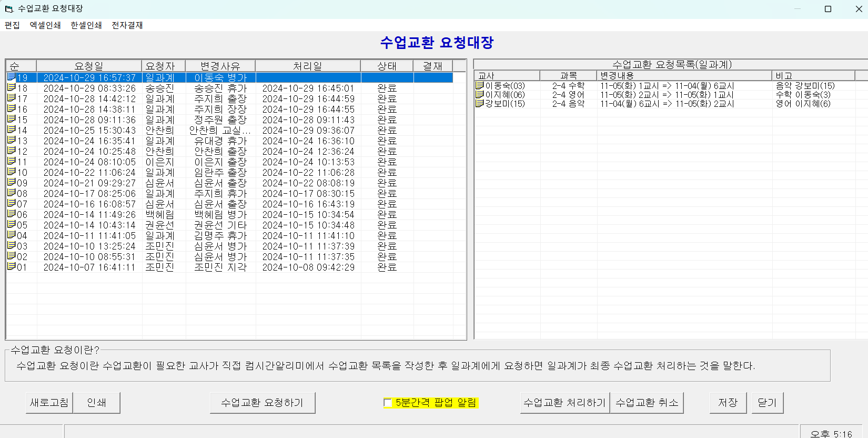Screen dimensions: 868x438
Task: Click the document icon of row 07
Action: click(x=12, y=203)
